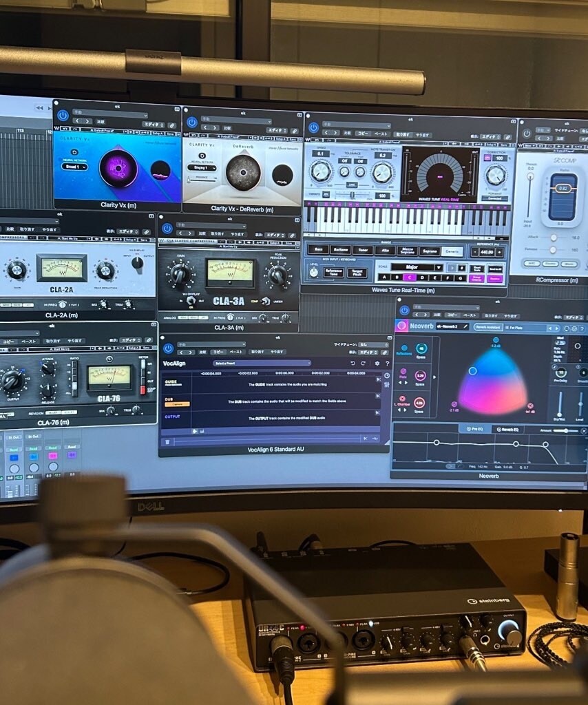Click link icon in Waves Tune header
Image resolution: width=588 pixels, height=705 pixels.
[x=507, y=137]
